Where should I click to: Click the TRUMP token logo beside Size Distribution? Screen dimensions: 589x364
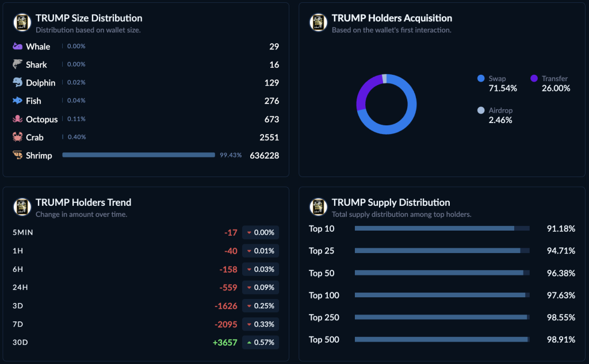pos(22,22)
